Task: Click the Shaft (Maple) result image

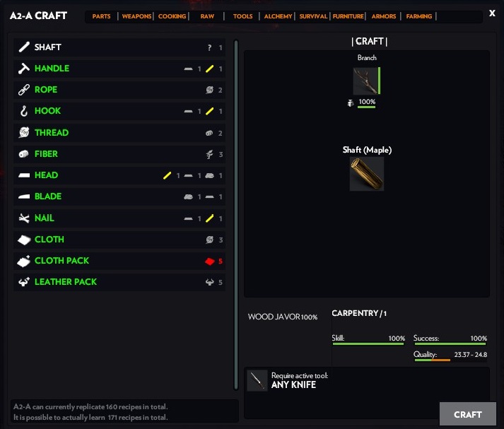Action: (367, 174)
